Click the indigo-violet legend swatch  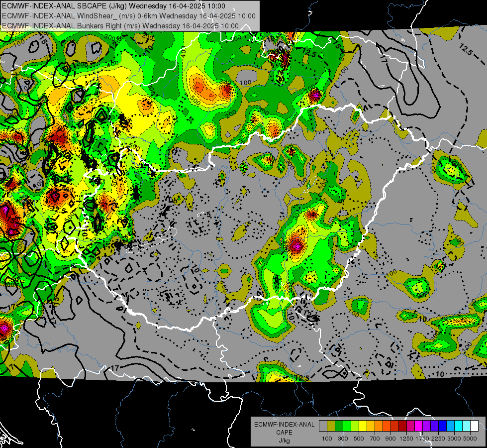tap(435, 426)
